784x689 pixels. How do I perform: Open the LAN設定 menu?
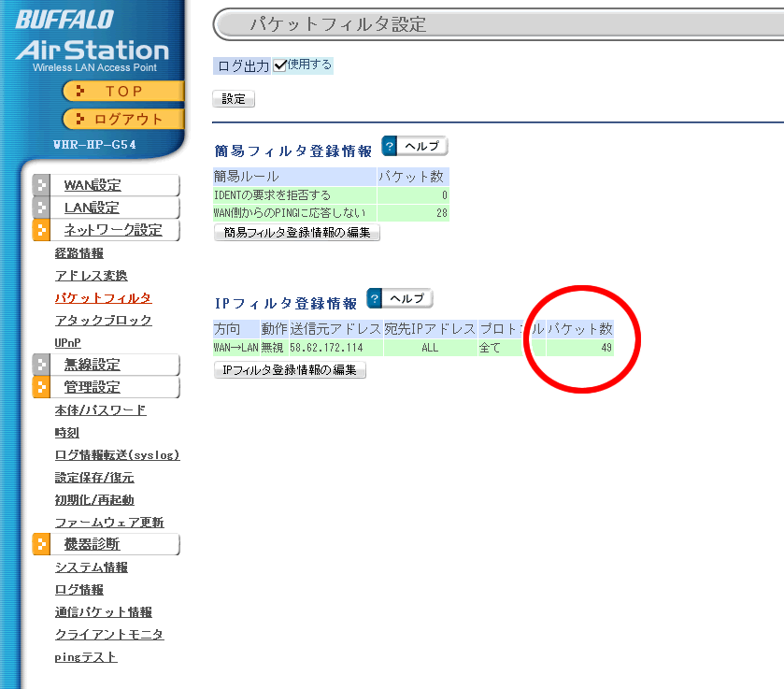coord(92,208)
